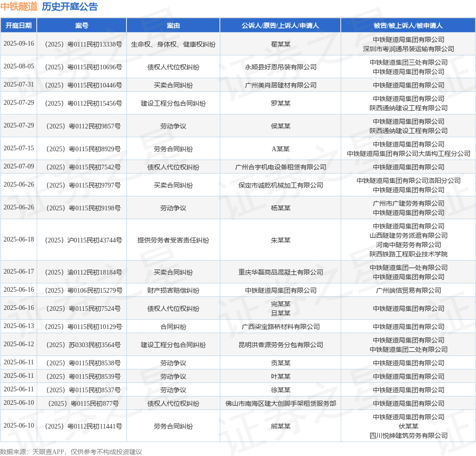
Task: Select the date 2025-07-31
Action: coord(19,84)
